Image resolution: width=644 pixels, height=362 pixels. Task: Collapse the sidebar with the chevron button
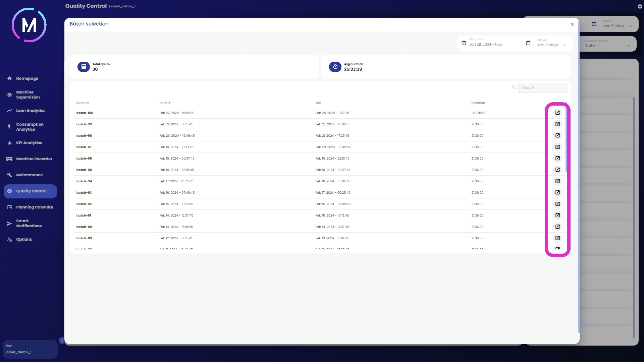click(x=62, y=341)
